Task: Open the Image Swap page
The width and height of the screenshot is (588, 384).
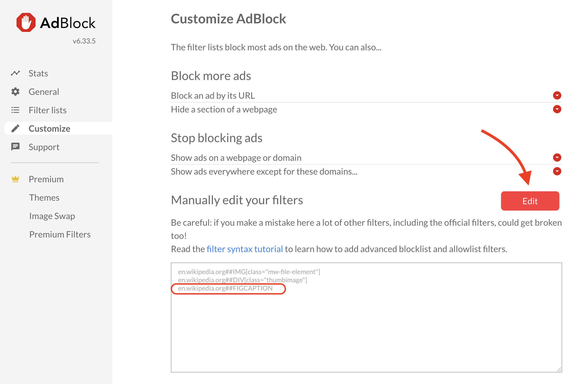Action: (x=52, y=216)
